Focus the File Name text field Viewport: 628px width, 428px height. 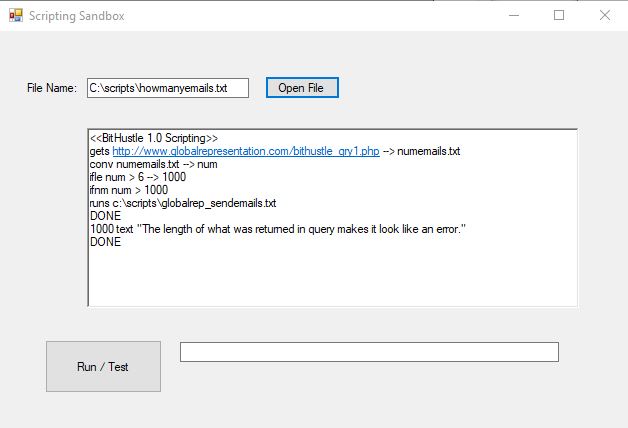tap(168, 88)
